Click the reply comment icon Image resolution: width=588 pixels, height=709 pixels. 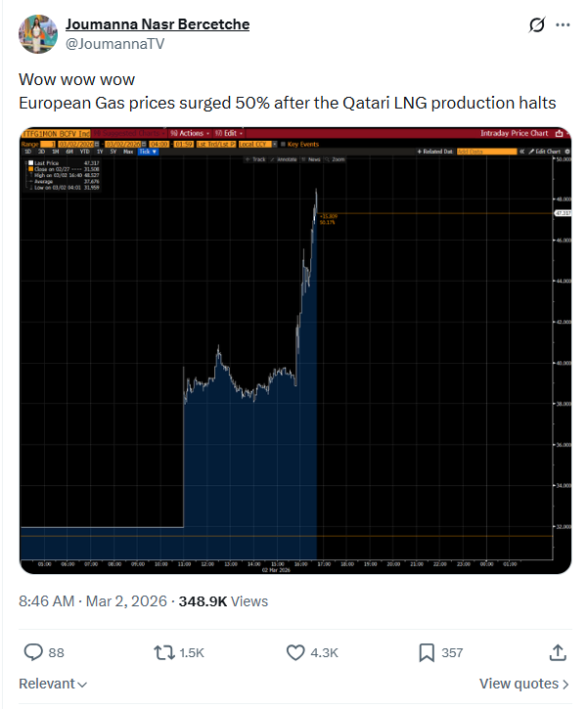tap(32, 652)
